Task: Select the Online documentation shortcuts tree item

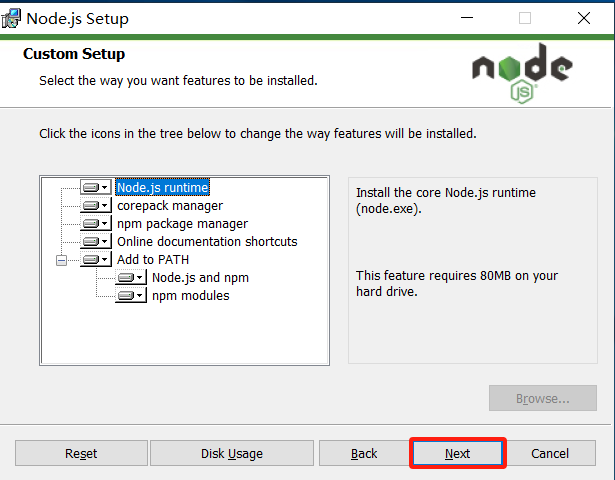Action: tap(207, 242)
